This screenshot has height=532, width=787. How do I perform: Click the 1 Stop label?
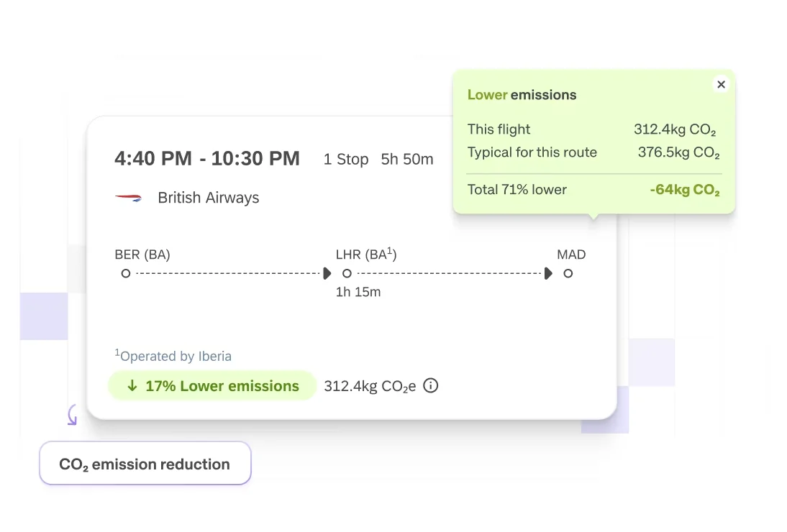coord(346,160)
